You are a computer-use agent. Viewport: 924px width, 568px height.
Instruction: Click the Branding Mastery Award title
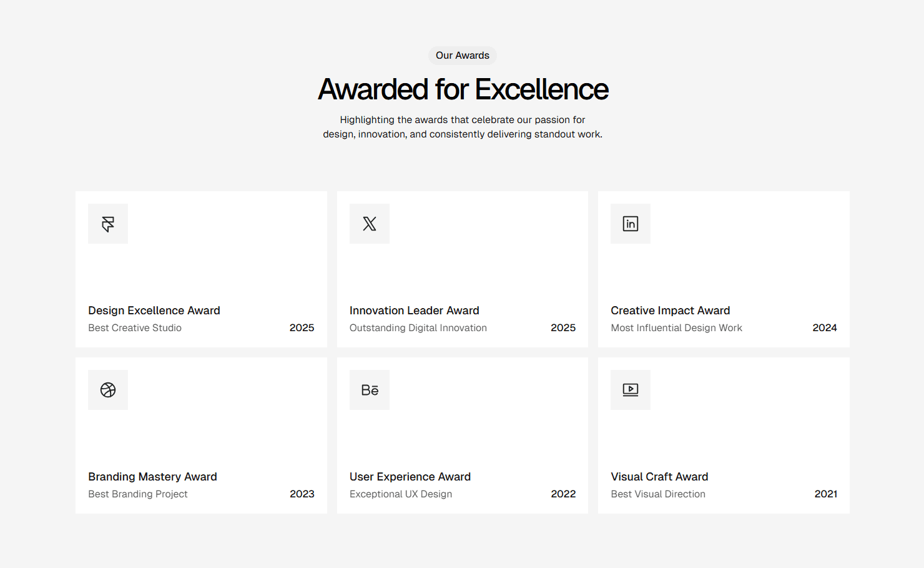pyautogui.click(x=152, y=476)
